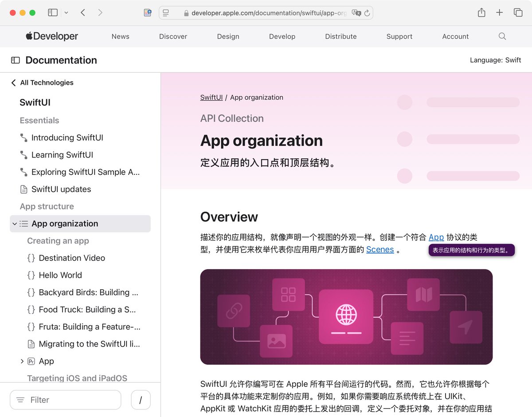Open the page reader menu icon
The height and width of the screenshot is (417, 532).
tap(166, 13)
